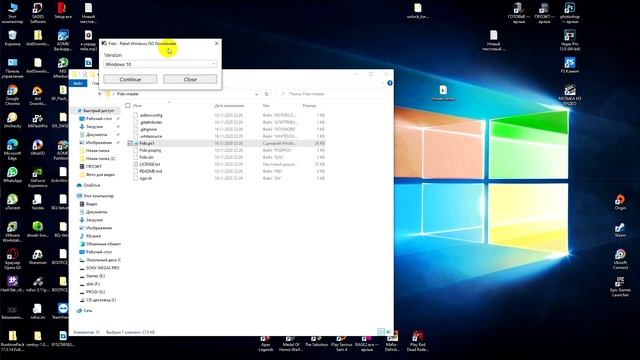The height and width of the screenshot is (360, 640).
Task: Click Continue in the Fido dialog
Action: pos(130,79)
